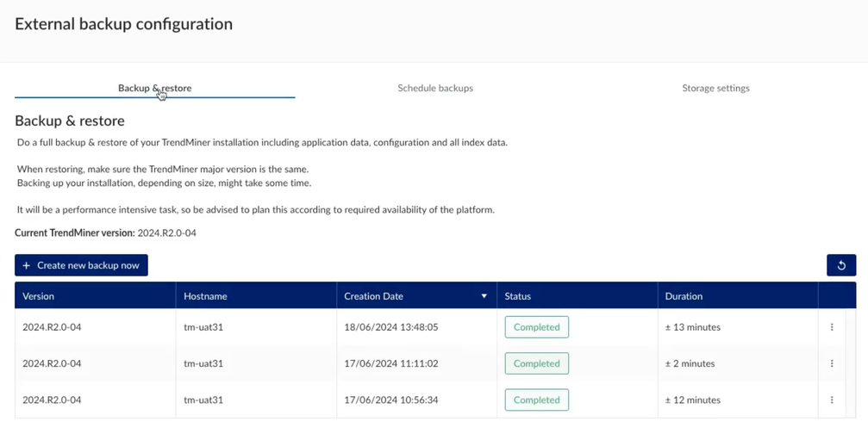Click Completed badge for 17/06/2024 10:56:34 backup

pos(536,400)
